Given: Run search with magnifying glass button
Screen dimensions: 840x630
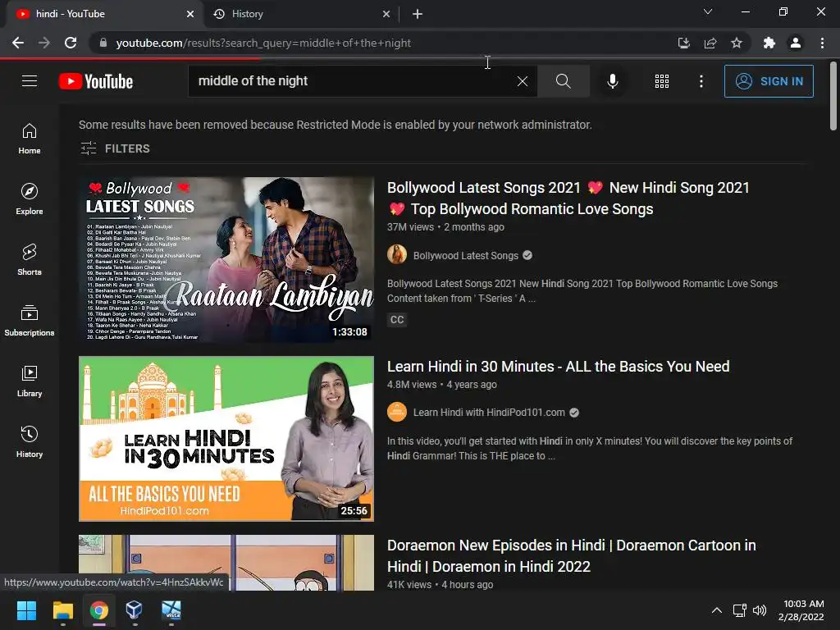Looking at the screenshot, I should [x=563, y=81].
